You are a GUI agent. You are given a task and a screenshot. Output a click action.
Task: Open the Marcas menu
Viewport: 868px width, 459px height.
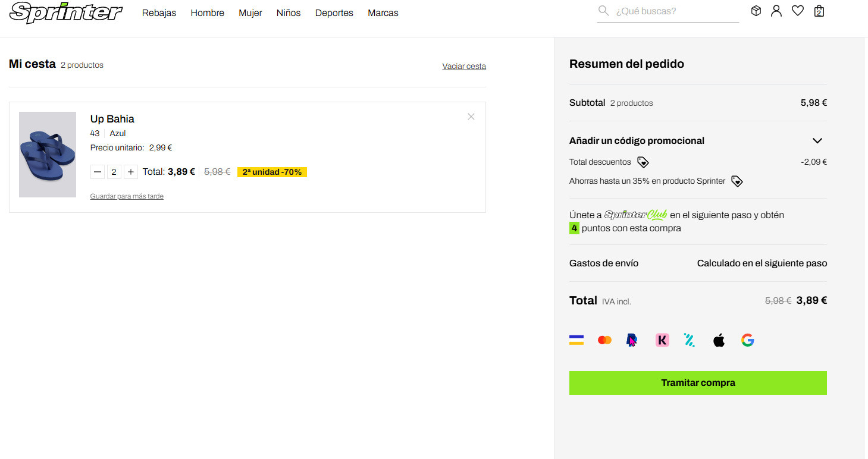click(383, 13)
